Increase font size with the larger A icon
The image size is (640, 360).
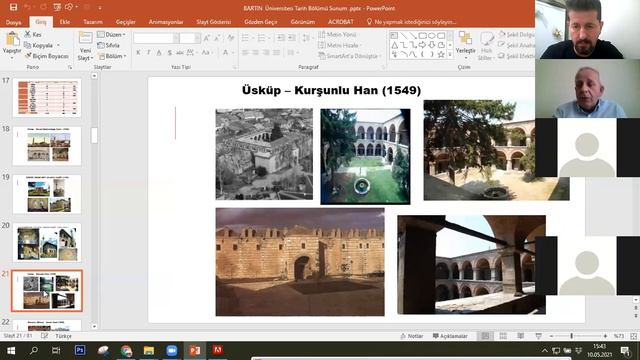point(207,38)
